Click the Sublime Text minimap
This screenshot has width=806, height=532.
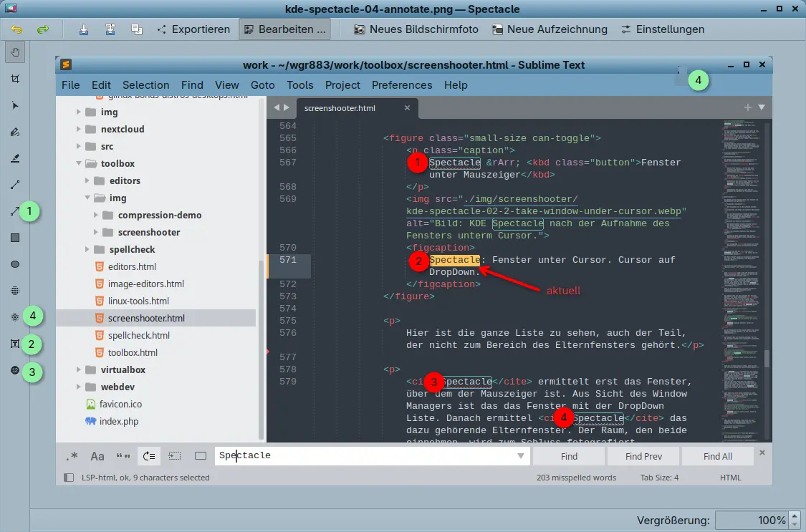pos(742,280)
